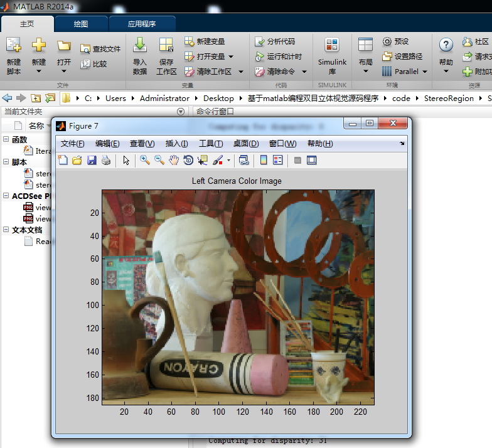
Task: Switch to the Plots (绘图) tab
Action: 81,24
